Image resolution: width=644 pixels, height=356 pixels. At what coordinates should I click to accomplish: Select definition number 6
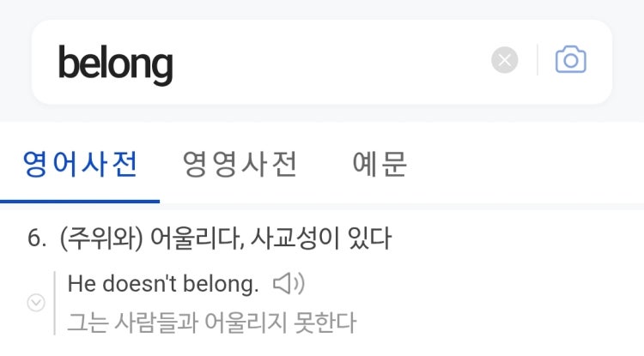tap(36, 238)
